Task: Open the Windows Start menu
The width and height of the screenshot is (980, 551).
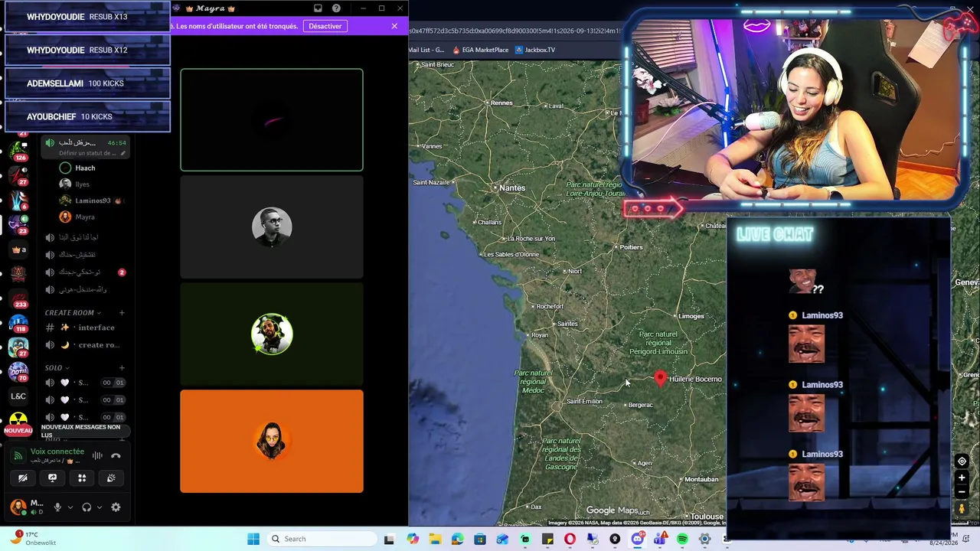Action: pos(253,539)
